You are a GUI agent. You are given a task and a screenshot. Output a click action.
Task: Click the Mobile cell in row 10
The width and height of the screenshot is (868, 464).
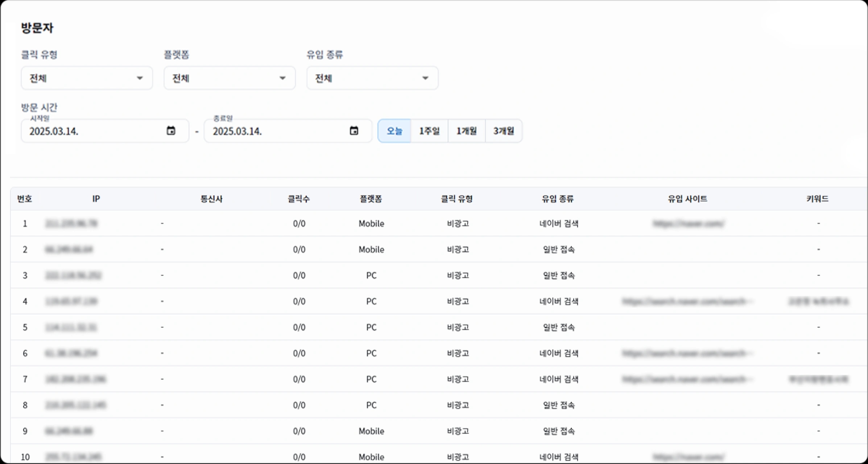click(x=371, y=457)
